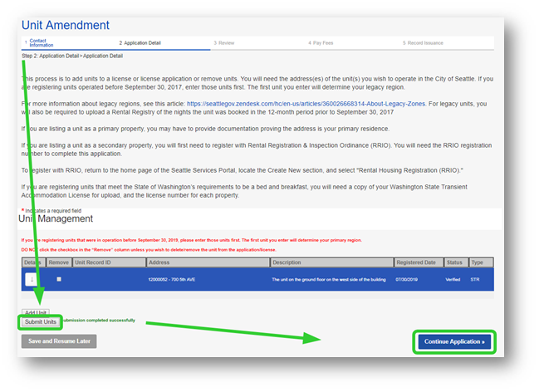The image size is (539, 392).
Task: Click the Unit Record ID column header
Action: (92, 262)
